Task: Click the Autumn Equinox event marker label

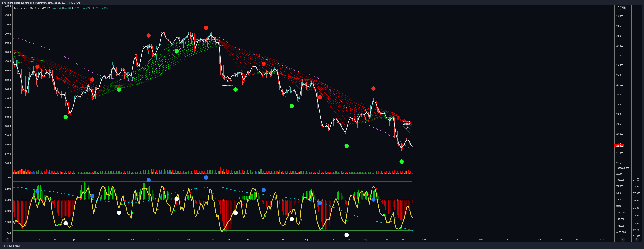Action: (x=407, y=123)
